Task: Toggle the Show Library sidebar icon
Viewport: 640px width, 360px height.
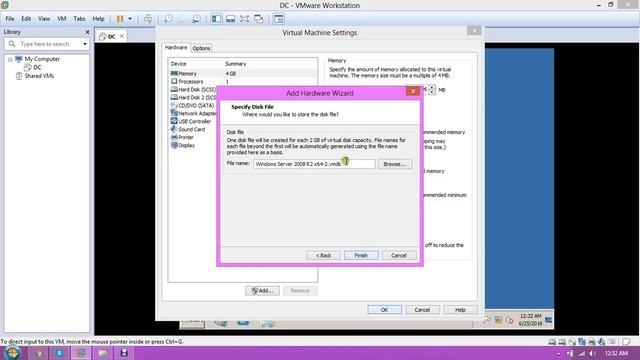Action: pyautogui.click(x=216, y=19)
